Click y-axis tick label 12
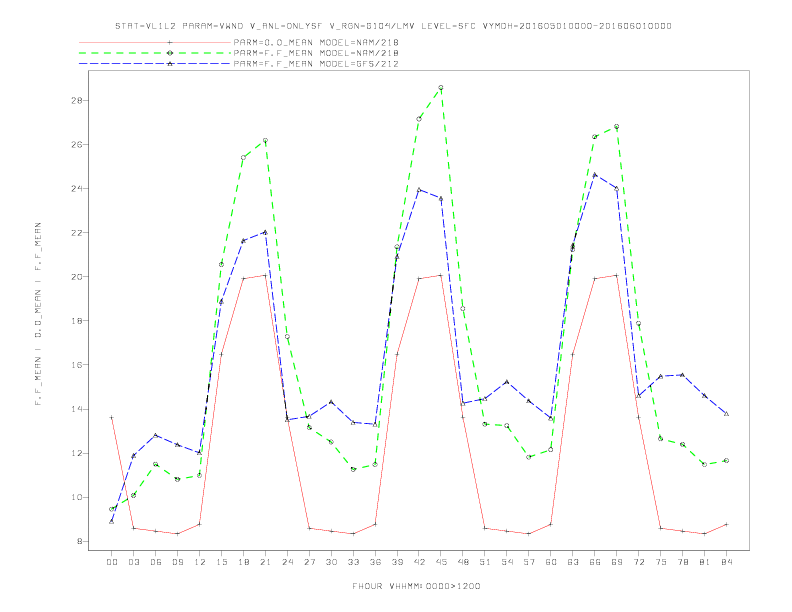 click(x=77, y=453)
